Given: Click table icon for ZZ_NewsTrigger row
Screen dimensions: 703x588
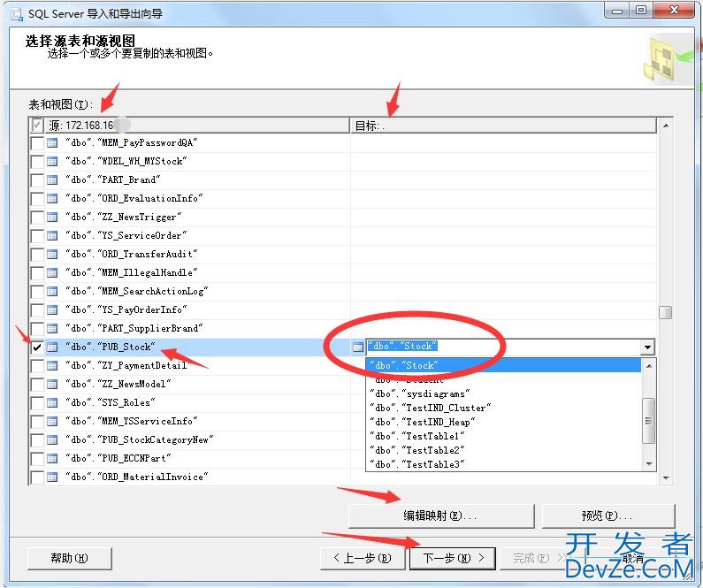Looking at the screenshot, I should point(52,218).
